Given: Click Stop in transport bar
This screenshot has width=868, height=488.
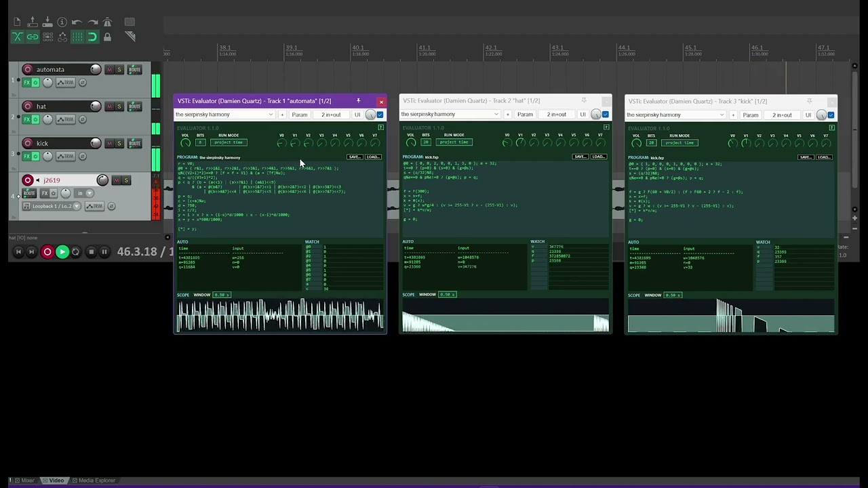Looking at the screenshot, I should pos(92,252).
